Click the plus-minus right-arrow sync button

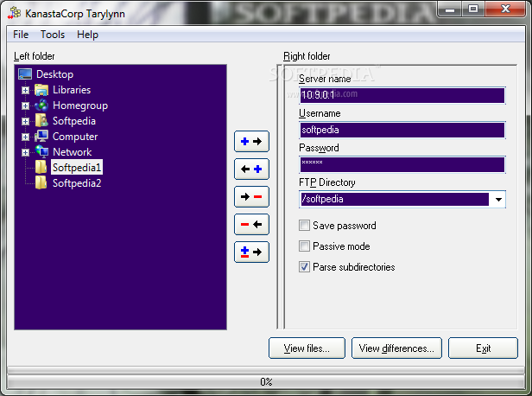point(251,252)
